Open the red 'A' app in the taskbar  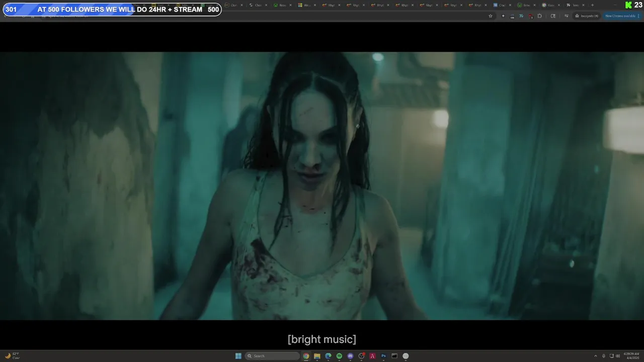[x=372, y=356]
